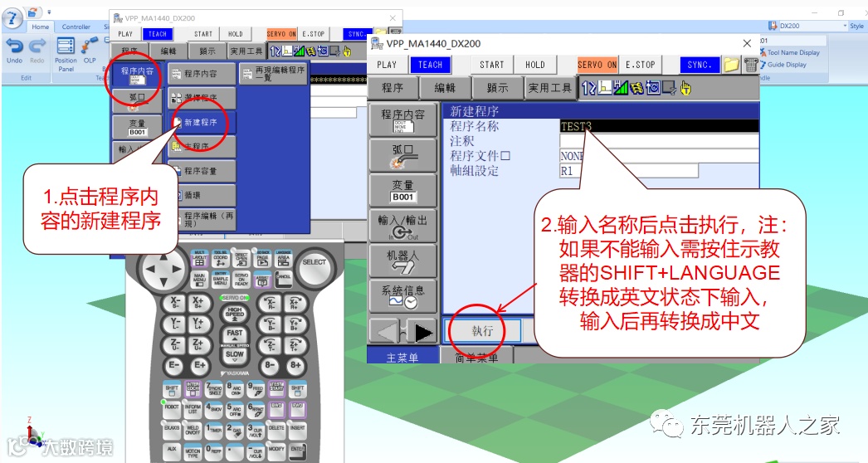
Task: Open the 变量 B001 icon in front window
Action: point(402,191)
